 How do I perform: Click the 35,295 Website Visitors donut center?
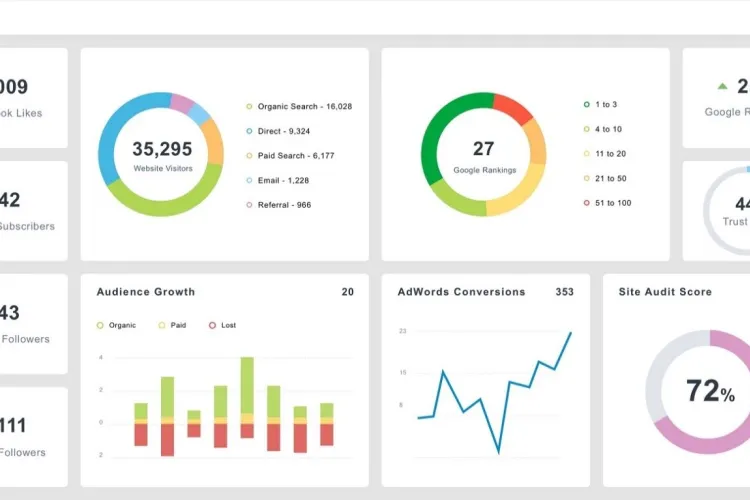click(162, 154)
